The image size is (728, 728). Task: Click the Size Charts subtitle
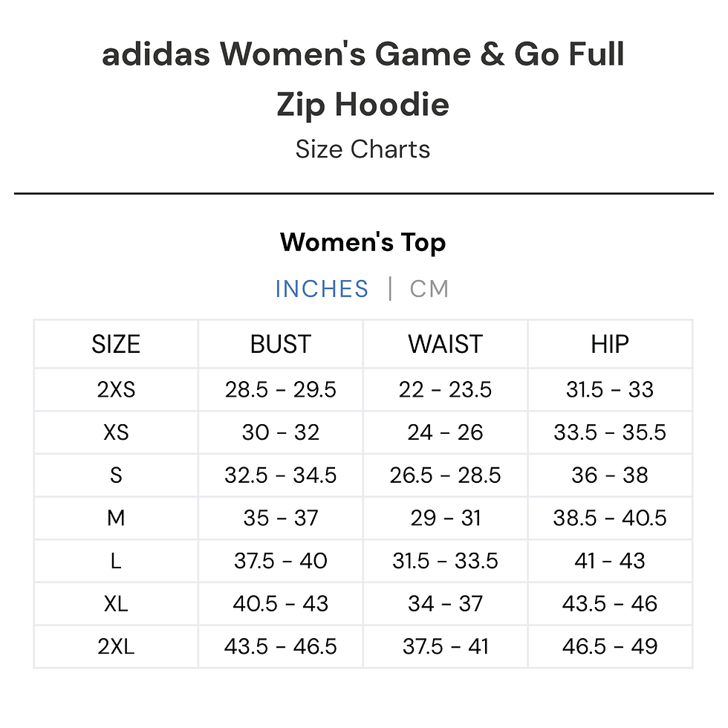coord(363,149)
